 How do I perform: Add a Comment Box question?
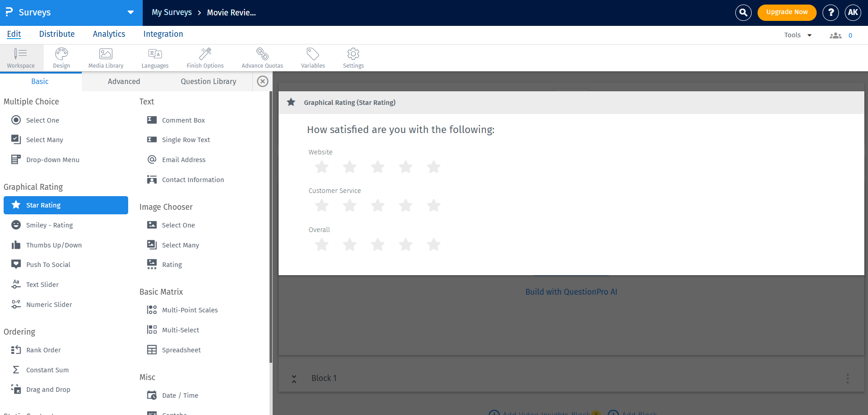coord(183,120)
